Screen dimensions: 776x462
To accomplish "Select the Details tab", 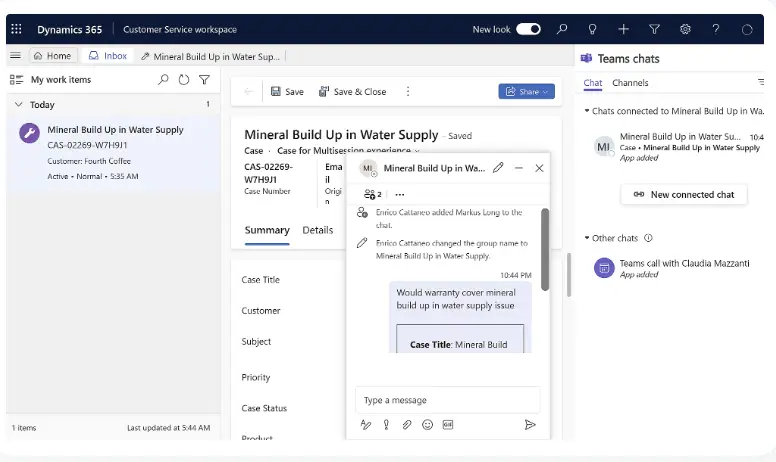I will pyautogui.click(x=318, y=231).
